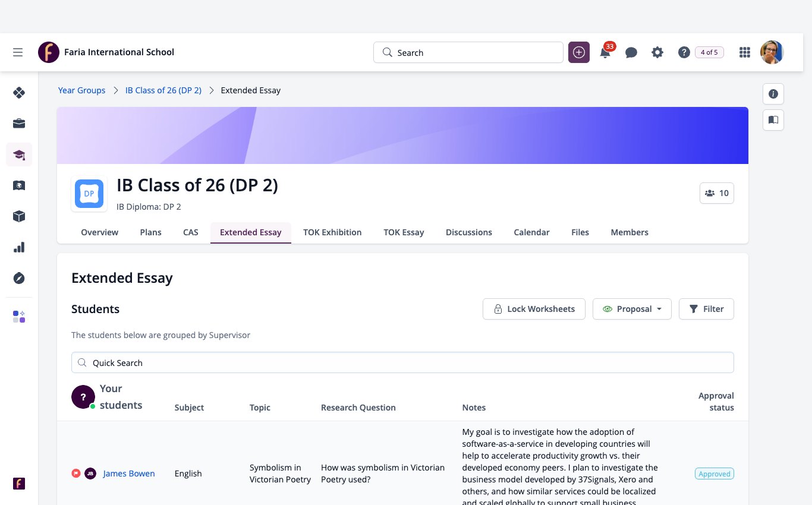Switch to the TOK Exhibition tab
812x505 pixels.
[x=332, y=232]
